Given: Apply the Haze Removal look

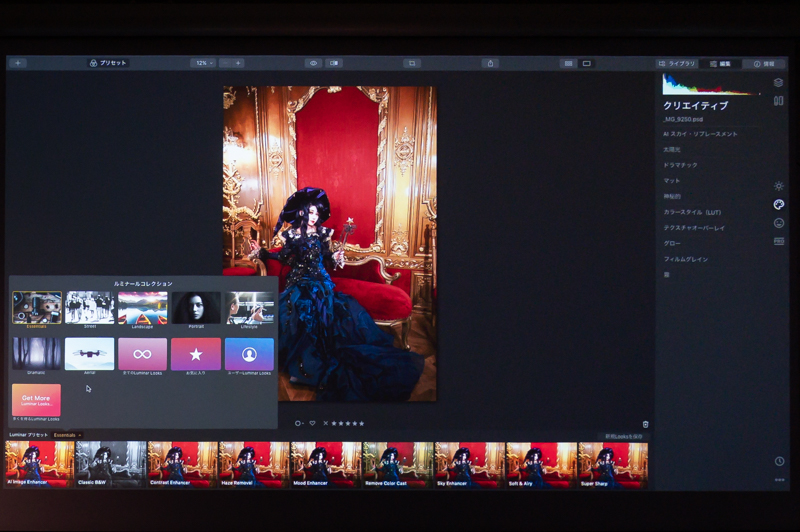Looking at the screenshot, I should (x=254, y=465).
